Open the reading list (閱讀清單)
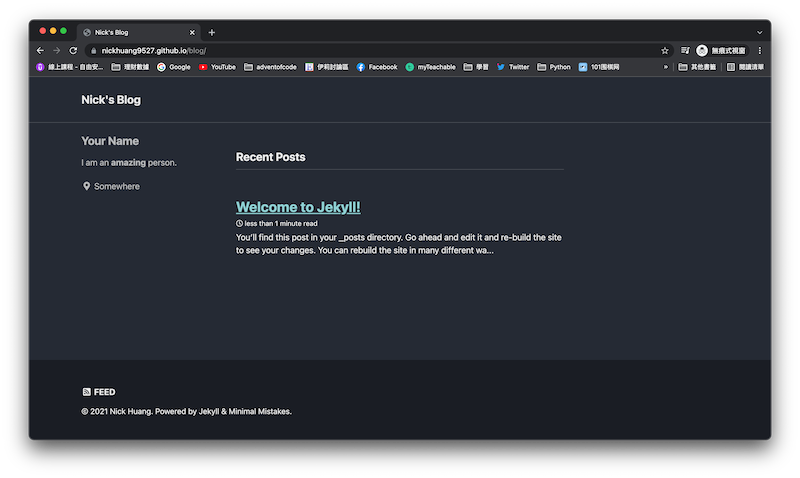 tap(745, 67)
